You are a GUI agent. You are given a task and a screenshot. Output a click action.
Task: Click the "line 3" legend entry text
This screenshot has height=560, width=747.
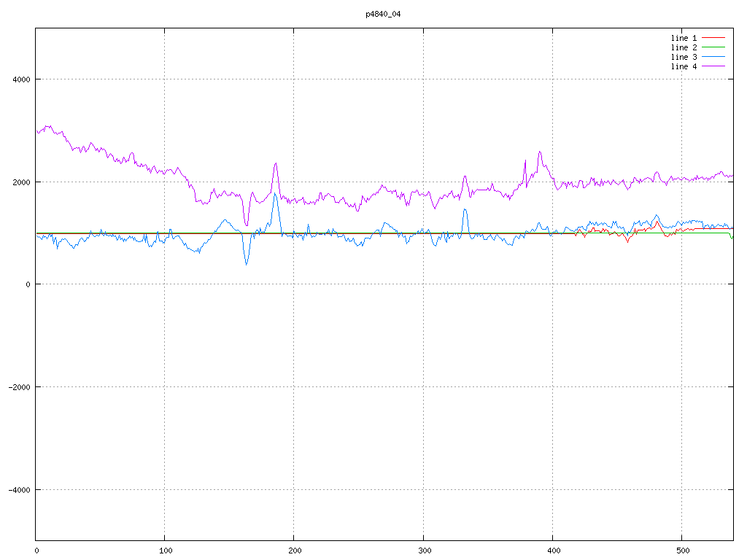pos(684,56)
